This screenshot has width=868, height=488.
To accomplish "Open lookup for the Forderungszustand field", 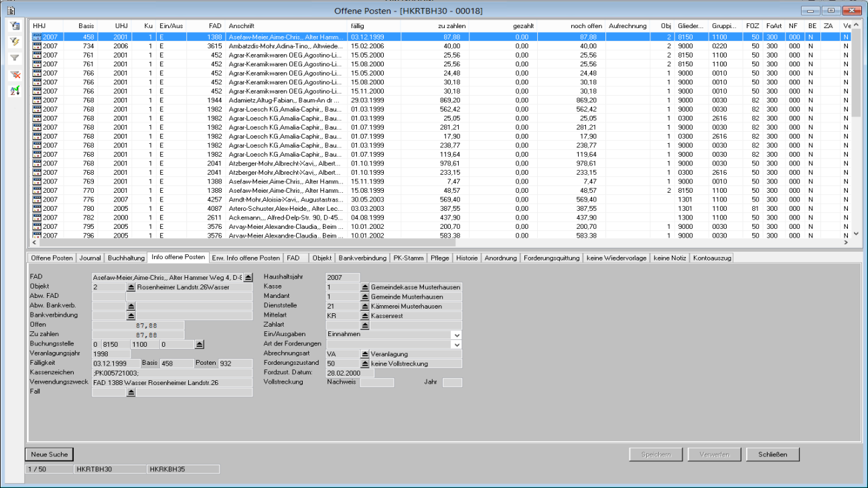I will pos(365,363).
